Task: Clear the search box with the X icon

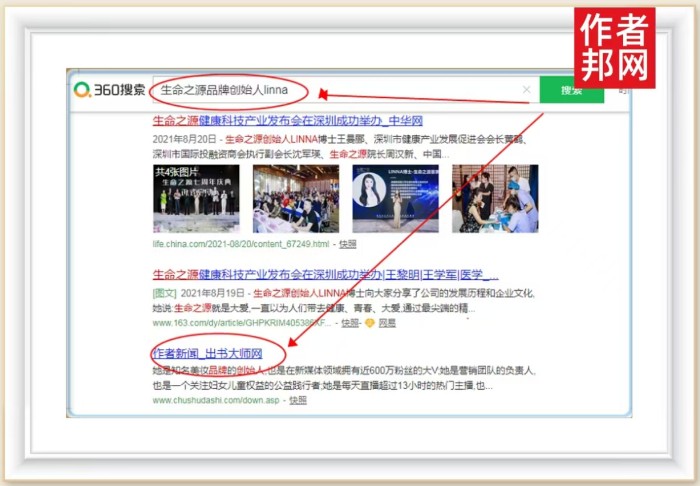Action: 526,90
